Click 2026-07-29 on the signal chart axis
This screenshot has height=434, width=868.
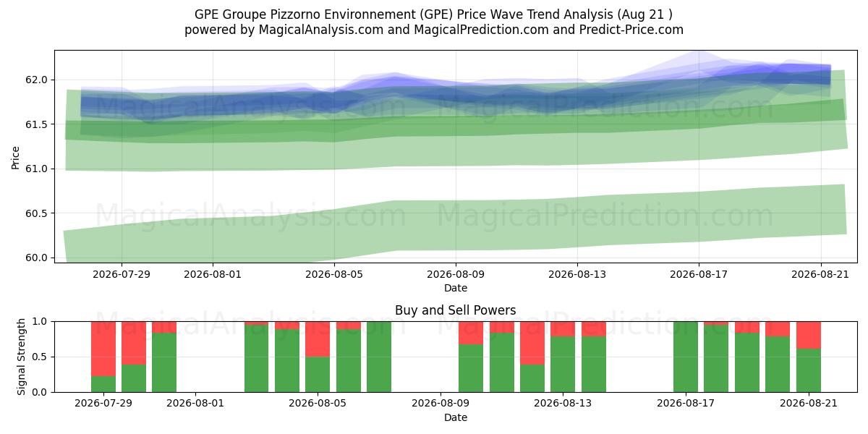103,404
